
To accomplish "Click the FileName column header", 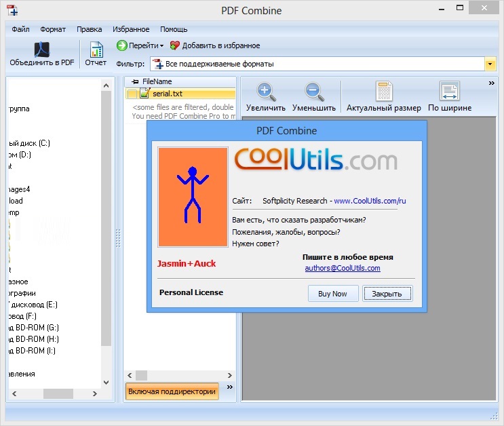I will (x=180, y=81).
